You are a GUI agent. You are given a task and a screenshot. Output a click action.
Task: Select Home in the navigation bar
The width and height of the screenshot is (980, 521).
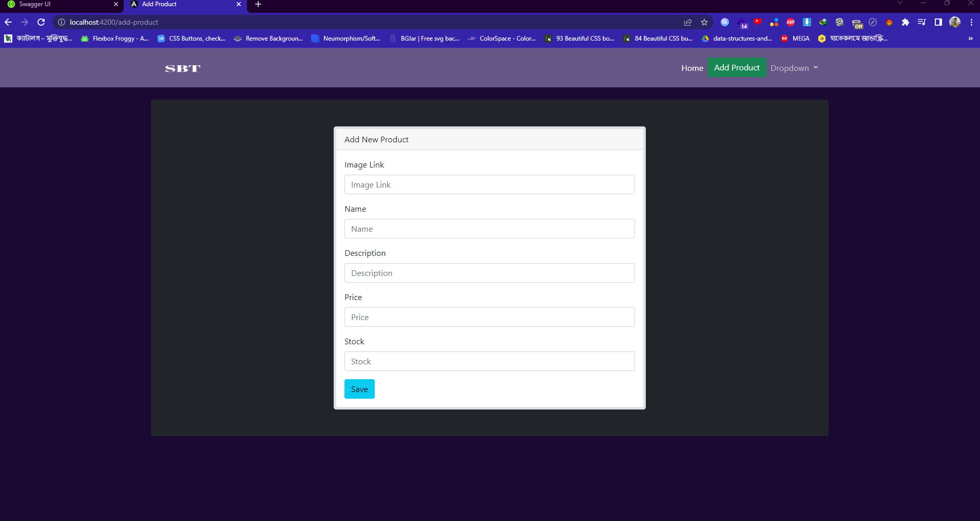tap(691, 68)
